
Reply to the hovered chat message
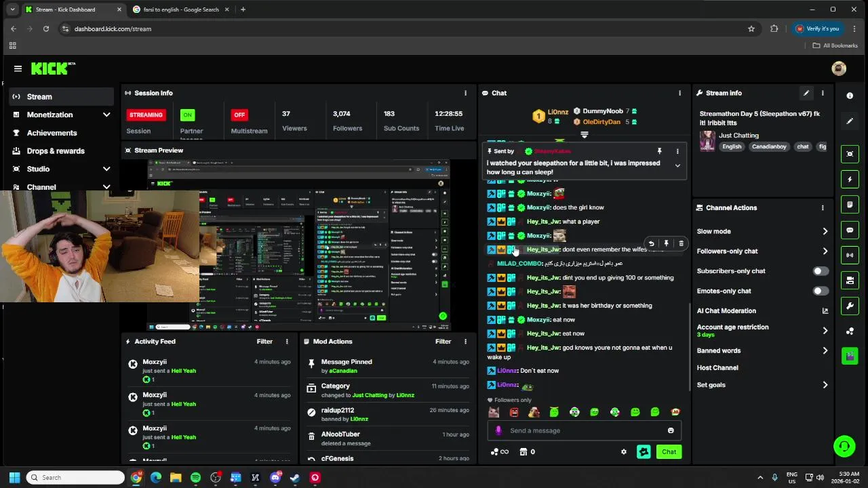[x=651, y=243]
